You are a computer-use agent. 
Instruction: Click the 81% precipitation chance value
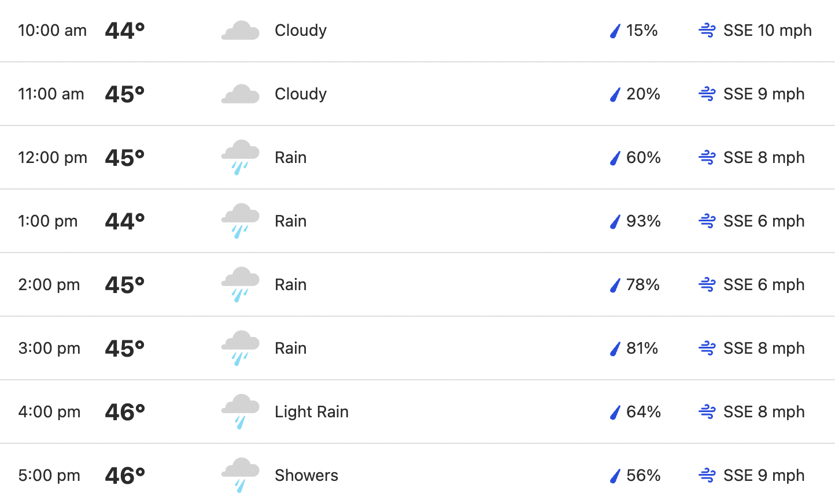[642, 348]
